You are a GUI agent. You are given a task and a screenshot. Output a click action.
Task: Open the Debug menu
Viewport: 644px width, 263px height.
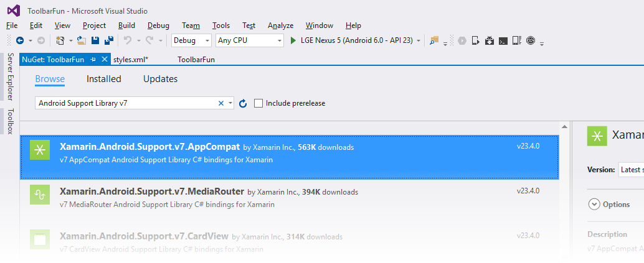point(158,25)
